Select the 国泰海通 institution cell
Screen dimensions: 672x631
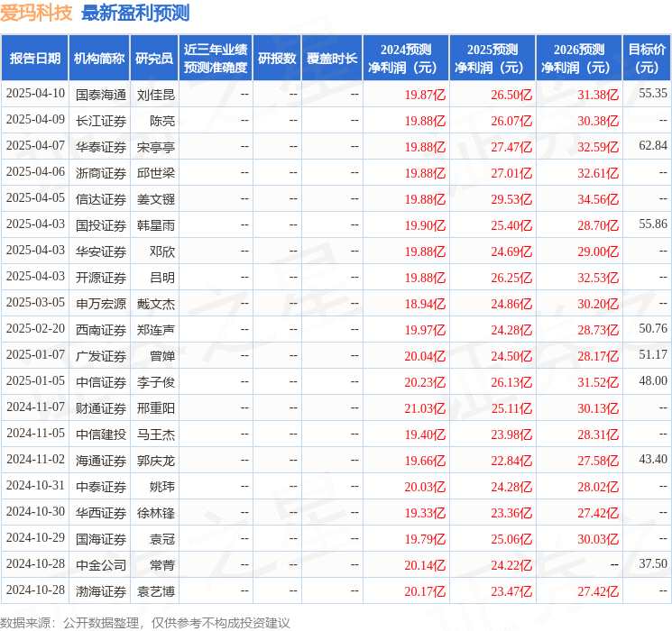pos(101,95)
